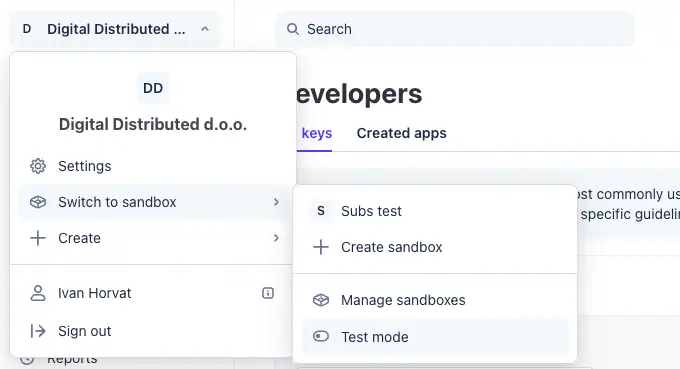Switch to the keys tab
Screen dimensions: 680x369
(x=317, y=133)
